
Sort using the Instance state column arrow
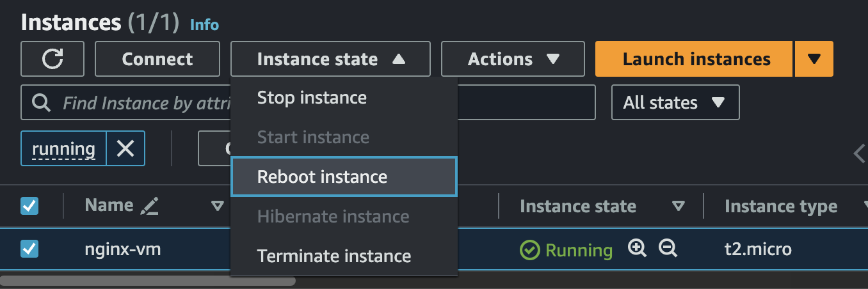(678, 207)
